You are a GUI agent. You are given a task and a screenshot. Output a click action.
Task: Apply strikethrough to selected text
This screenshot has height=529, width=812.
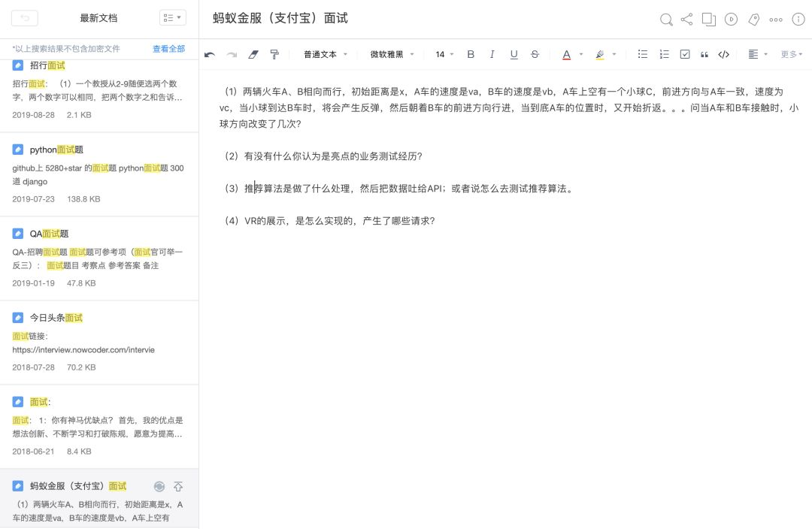pos(535,54)
